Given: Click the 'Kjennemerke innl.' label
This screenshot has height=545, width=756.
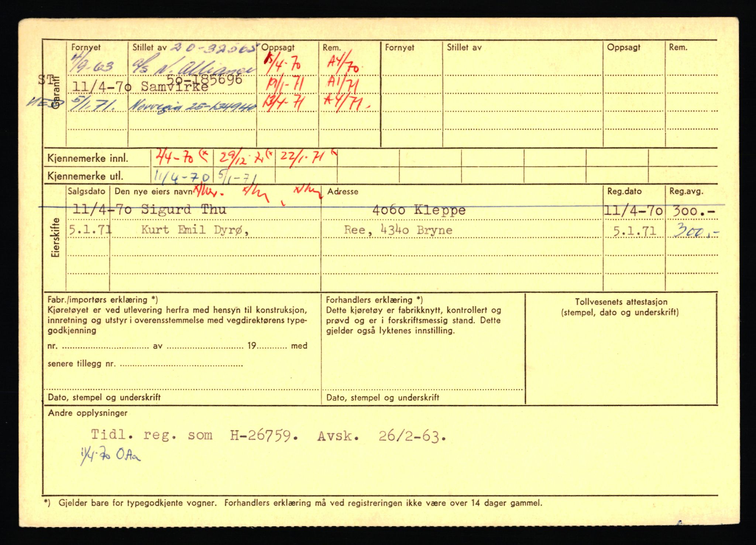Looking at the screenshot, I should coord(88,159).
